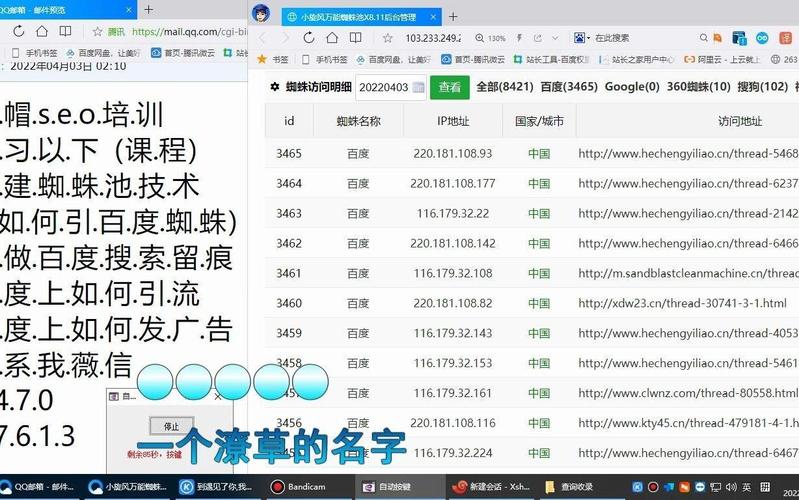The image size is (799, 500).
Task: Open 首页-腾讯微云 bookmark in spider pool browser
Action: (x=473, y=60)
